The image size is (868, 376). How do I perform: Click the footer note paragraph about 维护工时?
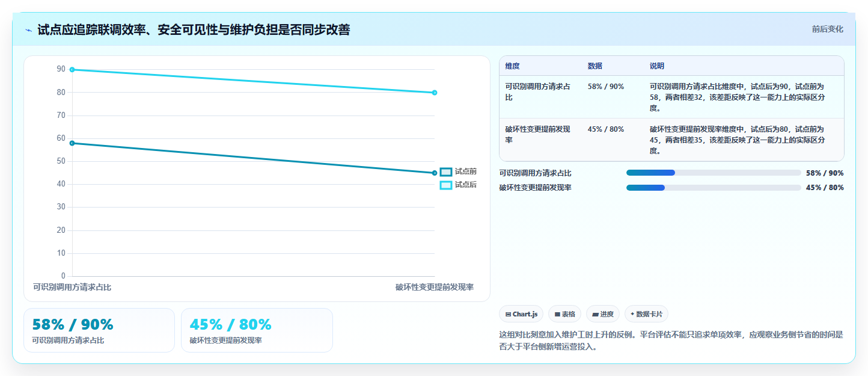point(671,341)
